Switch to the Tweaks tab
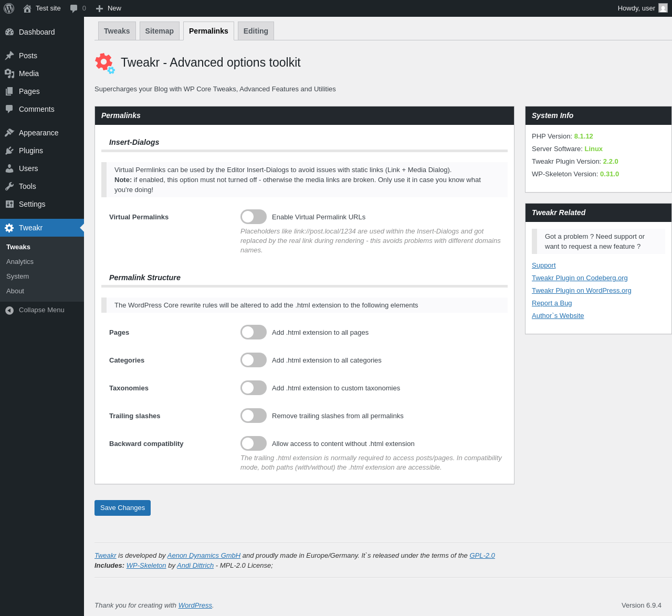Image resolution: width=672 pixels, height=616 pixels. coord(117,31)
